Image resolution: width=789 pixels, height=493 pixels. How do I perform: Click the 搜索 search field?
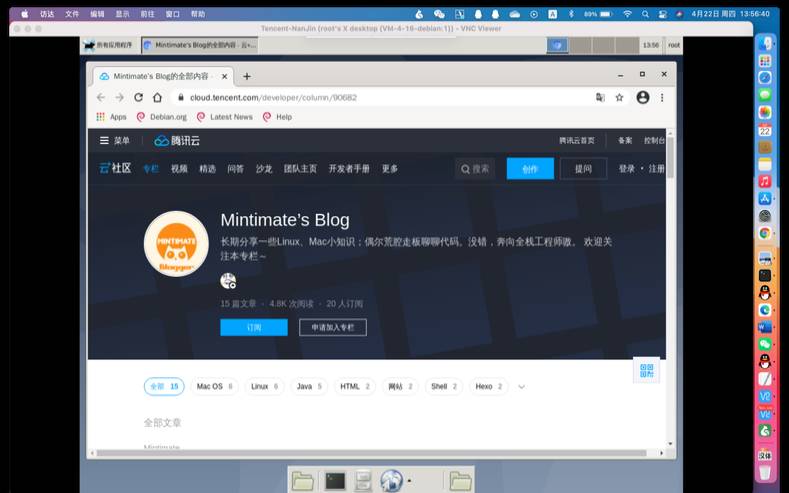[475, 169]
